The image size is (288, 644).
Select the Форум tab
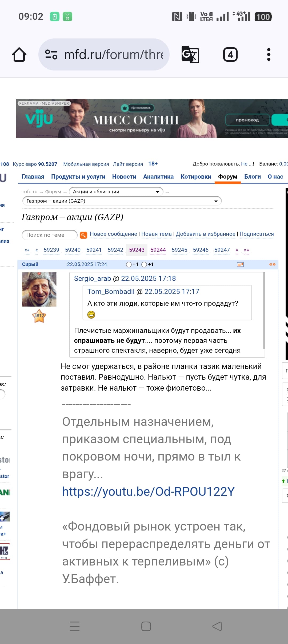coord(228,177)
